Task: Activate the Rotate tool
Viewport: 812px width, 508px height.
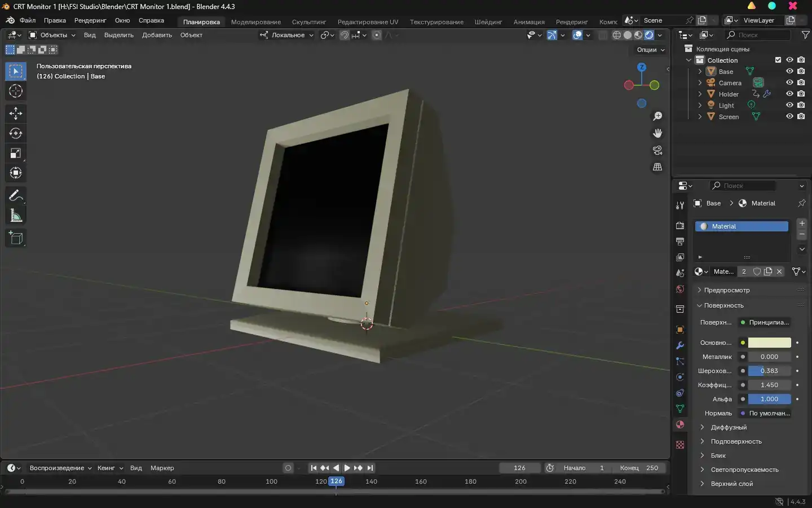Action: point(16,133)
